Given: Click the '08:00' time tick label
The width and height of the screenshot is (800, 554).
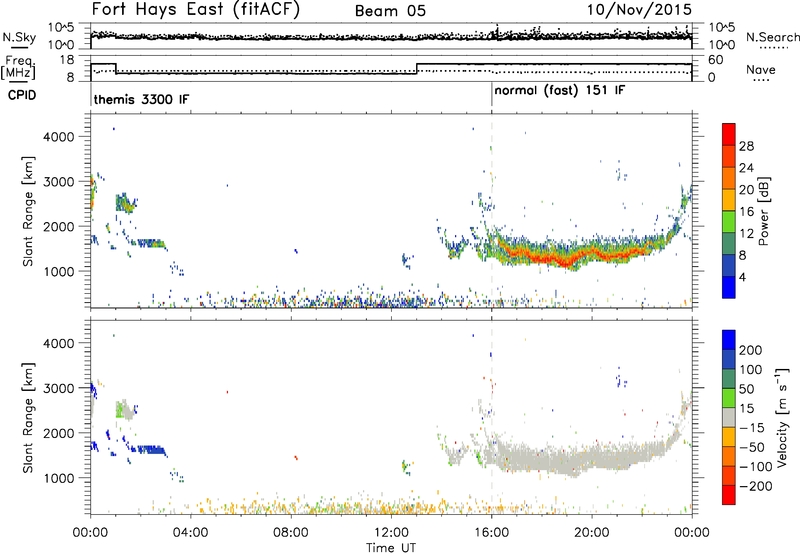Looking at the screenshot, I should 291,533.
